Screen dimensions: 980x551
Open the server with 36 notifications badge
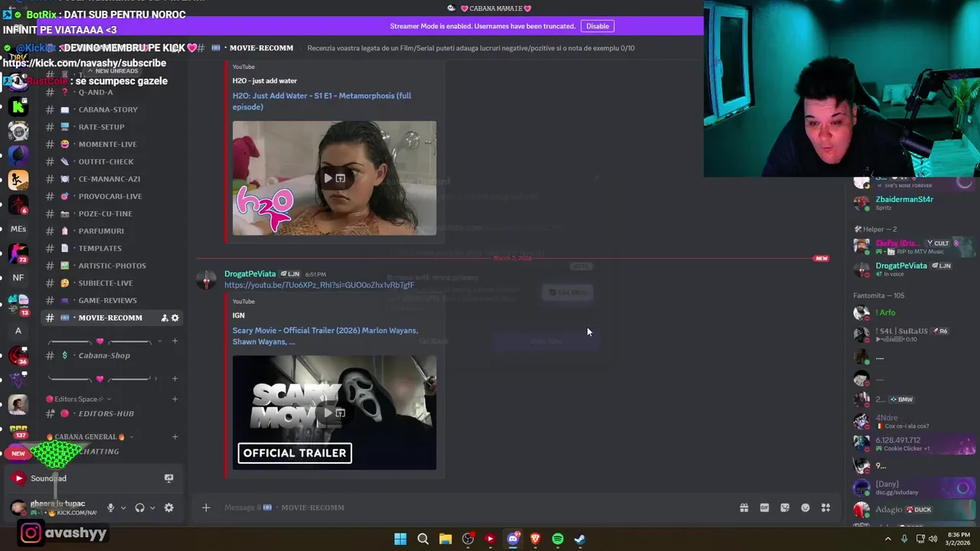tap(18, 356)
